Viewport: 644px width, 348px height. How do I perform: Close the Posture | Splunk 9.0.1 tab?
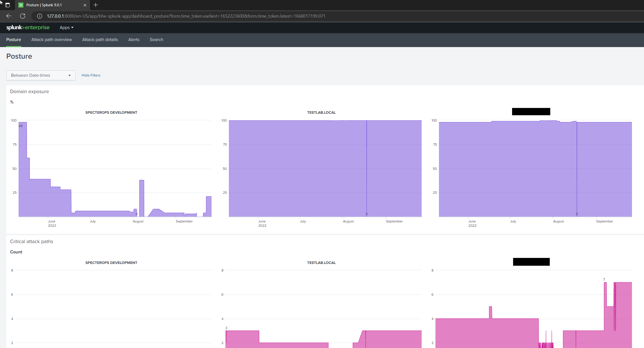(x=85, y=5)
